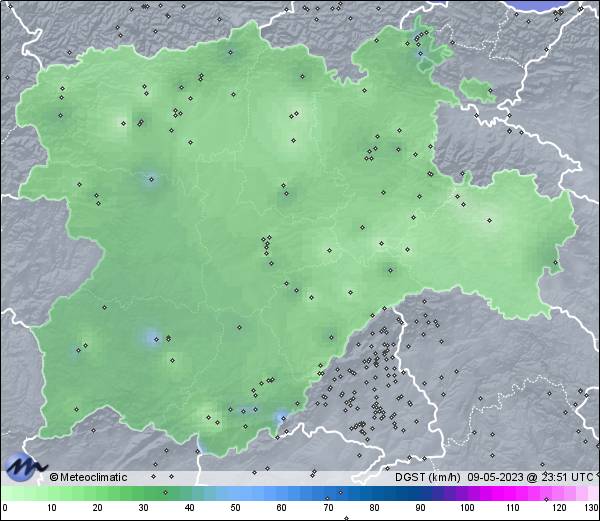Pick the dark blue swatch above value 70
600x521 pixels.
point(328,493)
